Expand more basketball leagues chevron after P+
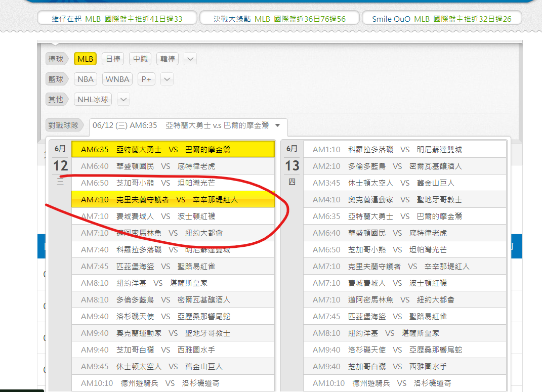This screenshot has height=392, width=542. pos(167,79)
